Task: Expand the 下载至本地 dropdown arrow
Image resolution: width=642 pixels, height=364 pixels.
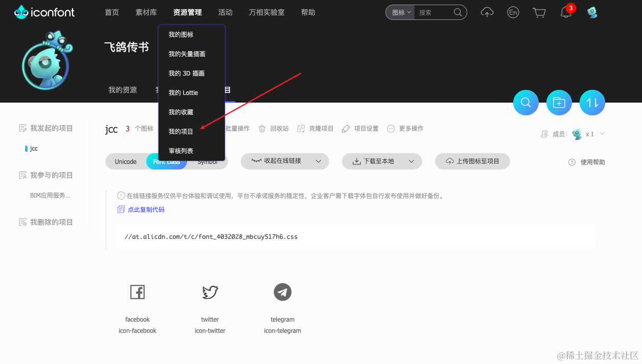Action: point(410,161)
